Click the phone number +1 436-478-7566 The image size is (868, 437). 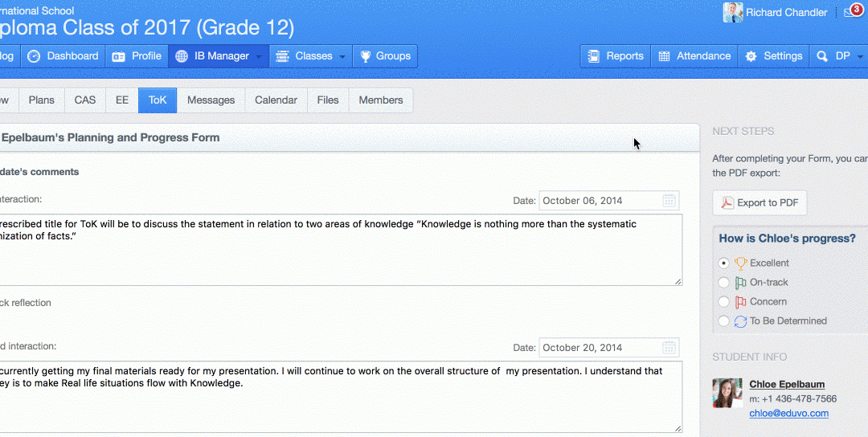800,398
